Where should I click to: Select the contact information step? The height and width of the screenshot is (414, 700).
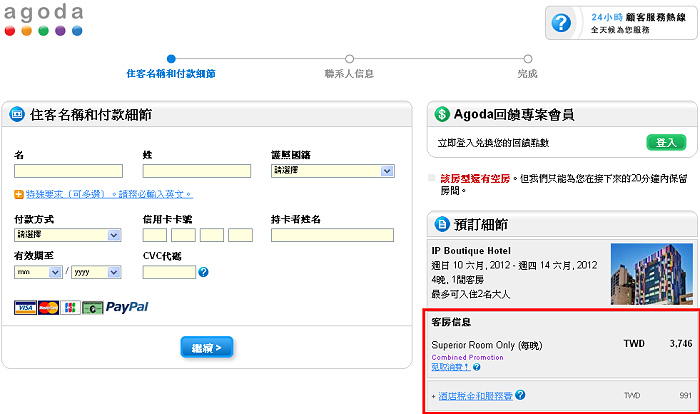349,67
